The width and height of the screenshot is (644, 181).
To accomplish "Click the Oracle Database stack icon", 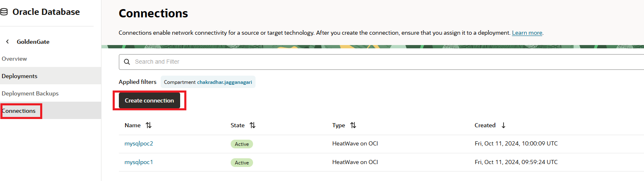I will point(4,12).
